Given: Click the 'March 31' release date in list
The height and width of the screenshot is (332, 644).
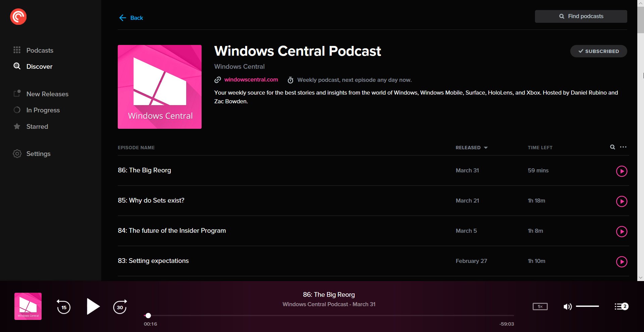Looking at the screenshot, I should [x=467, y=170].
